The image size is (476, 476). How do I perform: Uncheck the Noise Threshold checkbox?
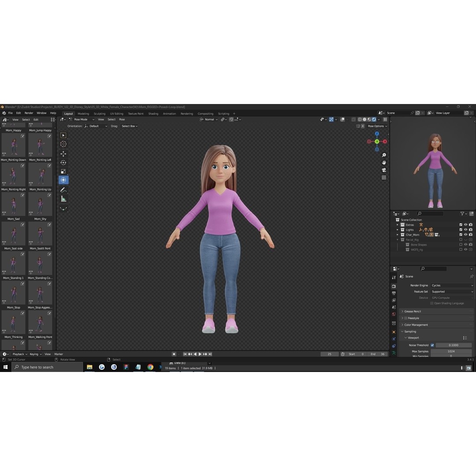point(432,345)
